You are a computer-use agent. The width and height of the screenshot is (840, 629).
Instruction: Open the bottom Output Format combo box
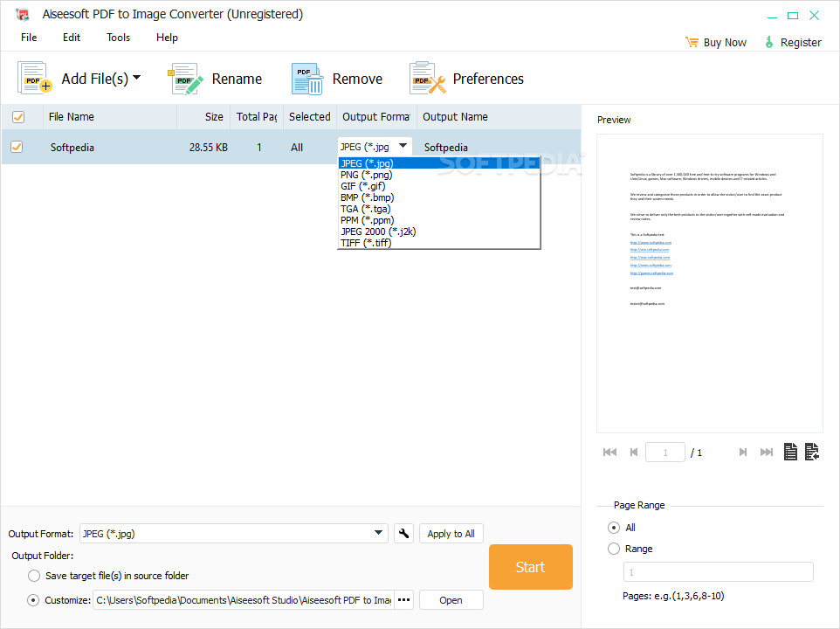(x=233, y=534)
